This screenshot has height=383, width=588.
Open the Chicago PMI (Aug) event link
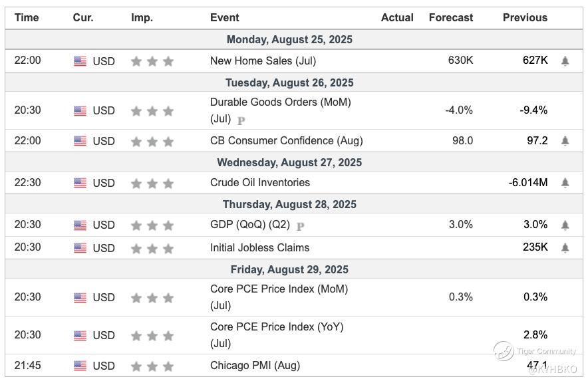(255, 365)
